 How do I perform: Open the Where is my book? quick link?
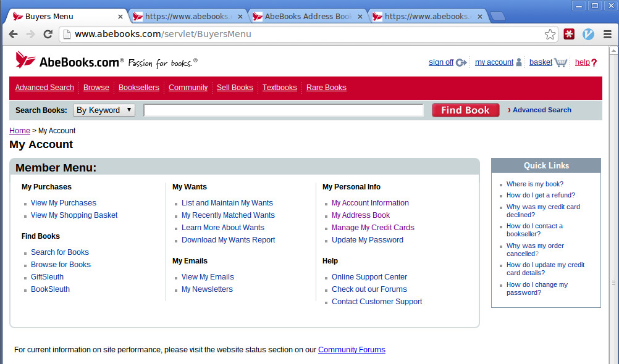point(534,184)
